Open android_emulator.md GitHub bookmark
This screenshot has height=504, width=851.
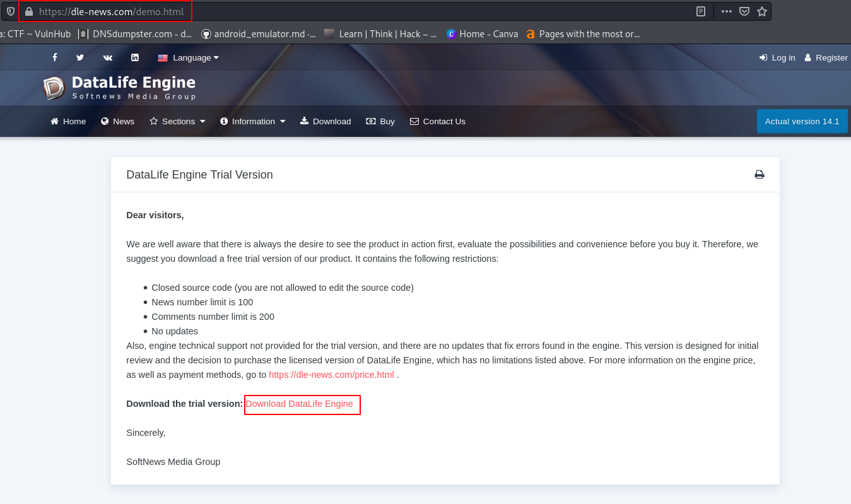coord(259,34)
